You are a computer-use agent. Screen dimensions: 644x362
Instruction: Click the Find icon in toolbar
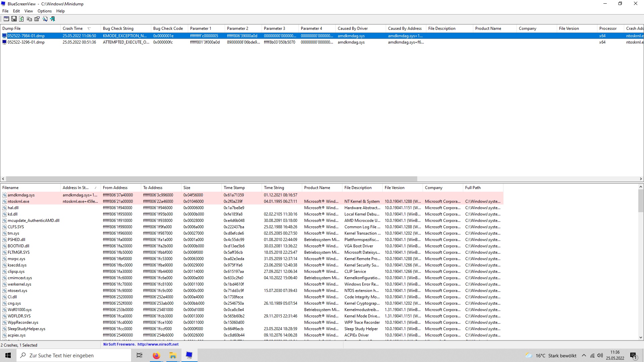[44, 18]
